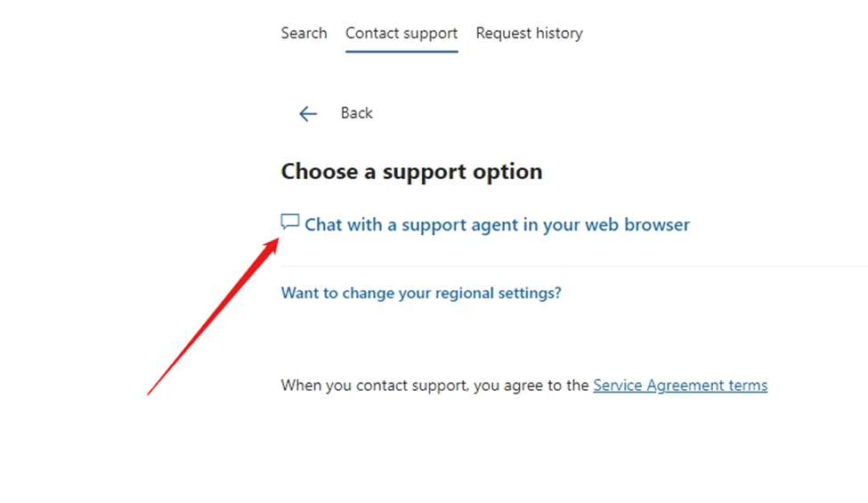Click the left-pointing back arrow icon

point(308,113)
